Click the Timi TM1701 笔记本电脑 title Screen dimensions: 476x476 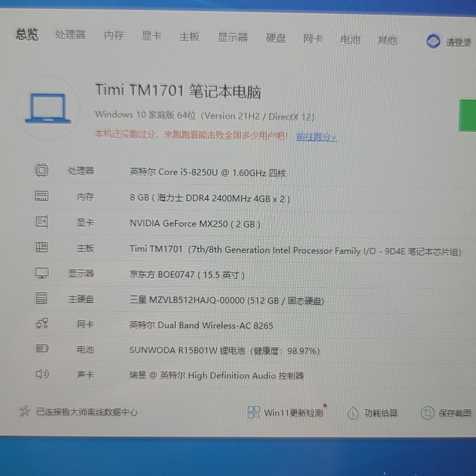click(x=178, y=91)
